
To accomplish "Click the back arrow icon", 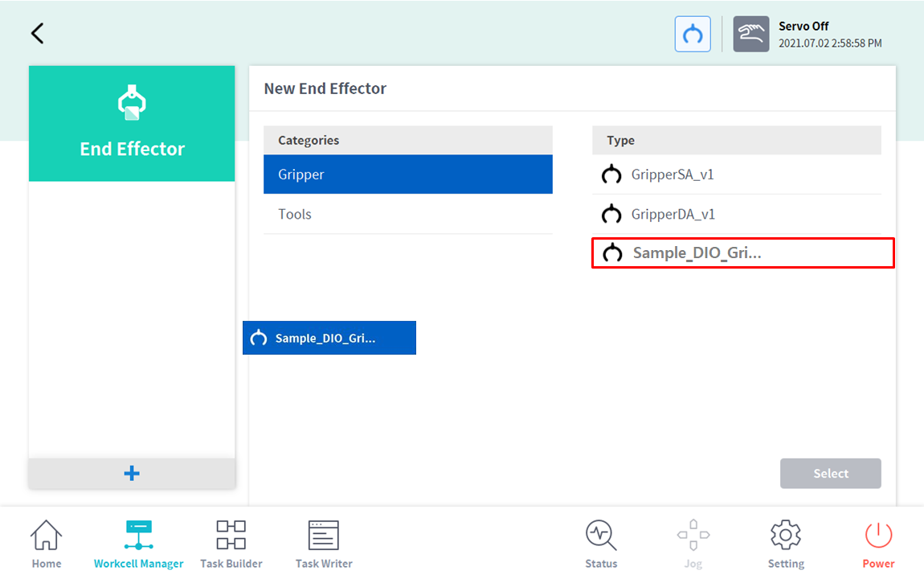I will 37,33.
